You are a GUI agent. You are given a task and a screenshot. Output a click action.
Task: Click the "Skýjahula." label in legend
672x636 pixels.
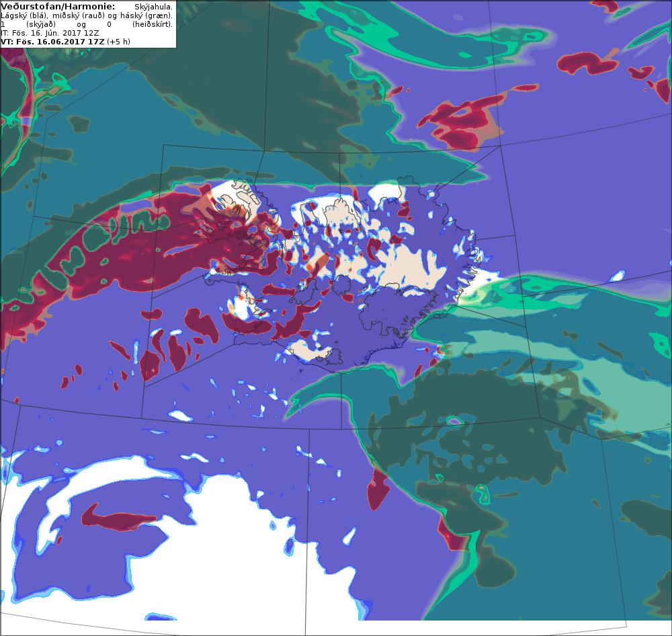[153, 7]
